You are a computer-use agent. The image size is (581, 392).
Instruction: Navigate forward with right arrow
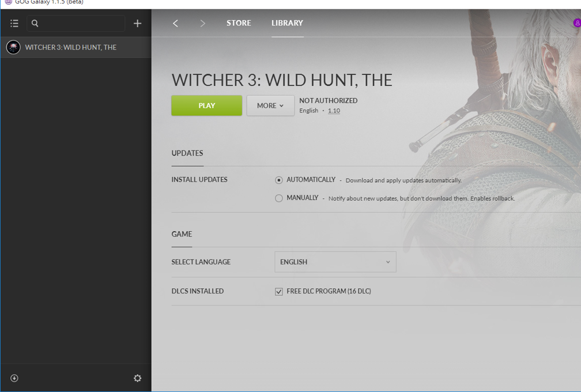click(202, 24)
